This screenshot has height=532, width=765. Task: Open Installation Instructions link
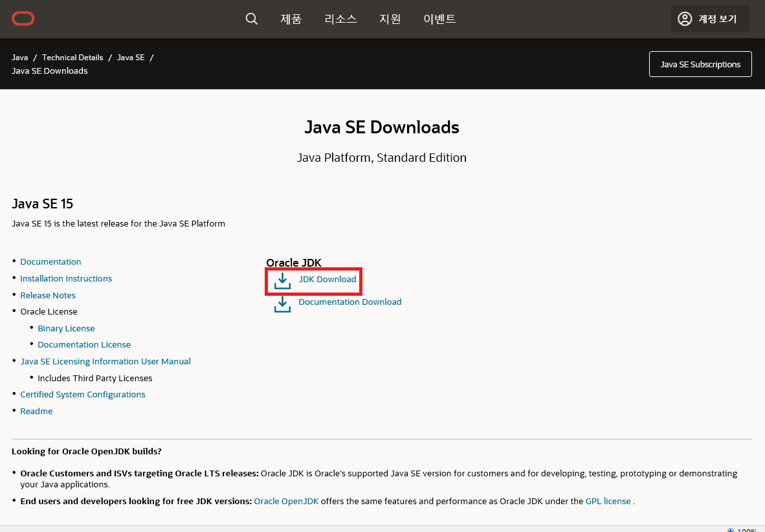[66, 278]
